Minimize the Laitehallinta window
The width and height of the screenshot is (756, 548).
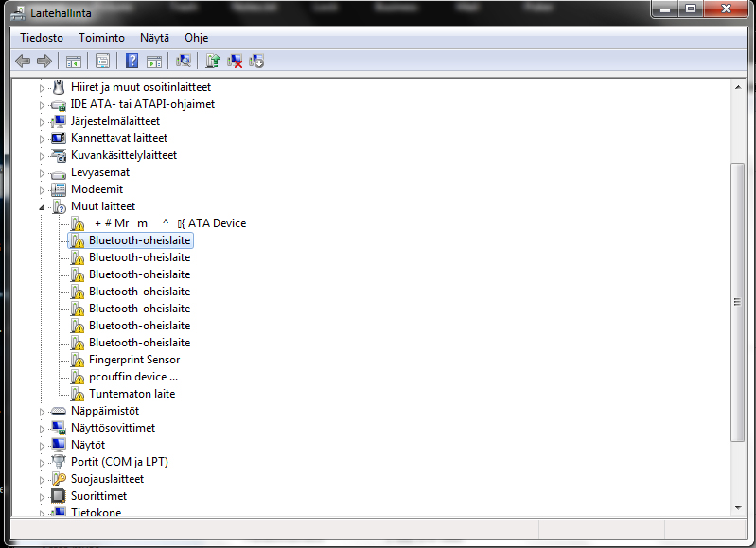click(x=665, y=9)
